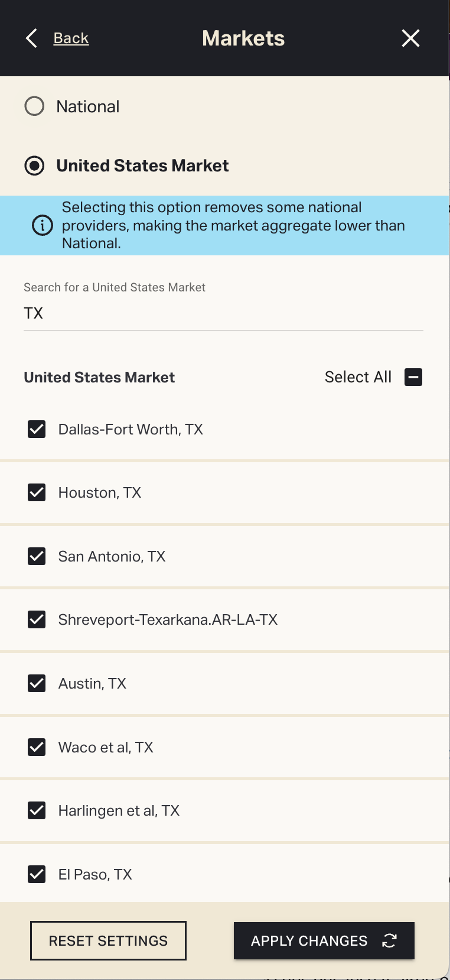Close the Markets panel with X
Image resolution: width=450 pixels, height=980 pixels.
[410, 38]
